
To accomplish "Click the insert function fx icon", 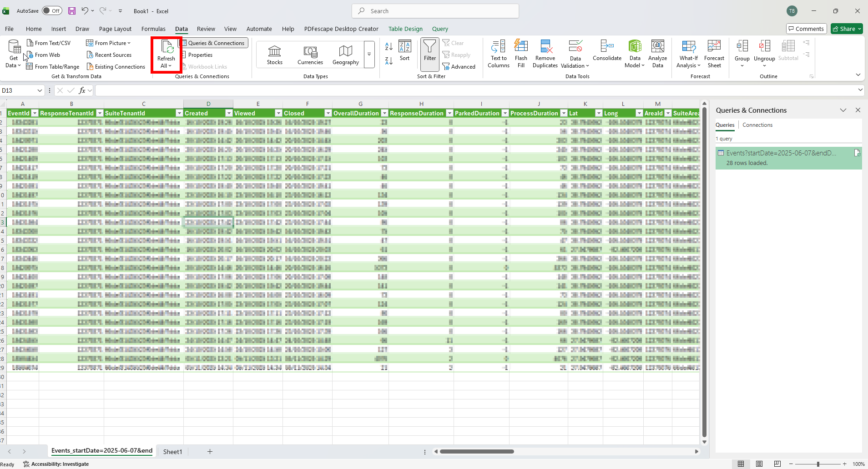I will click(82, 90).
